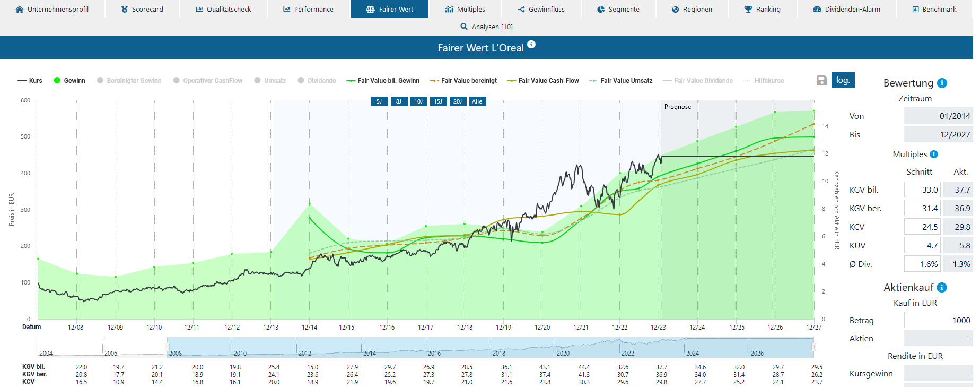Click the Von date field 01/2014
The height and width of the screenshot is (387, 980).
click(938, 116)
